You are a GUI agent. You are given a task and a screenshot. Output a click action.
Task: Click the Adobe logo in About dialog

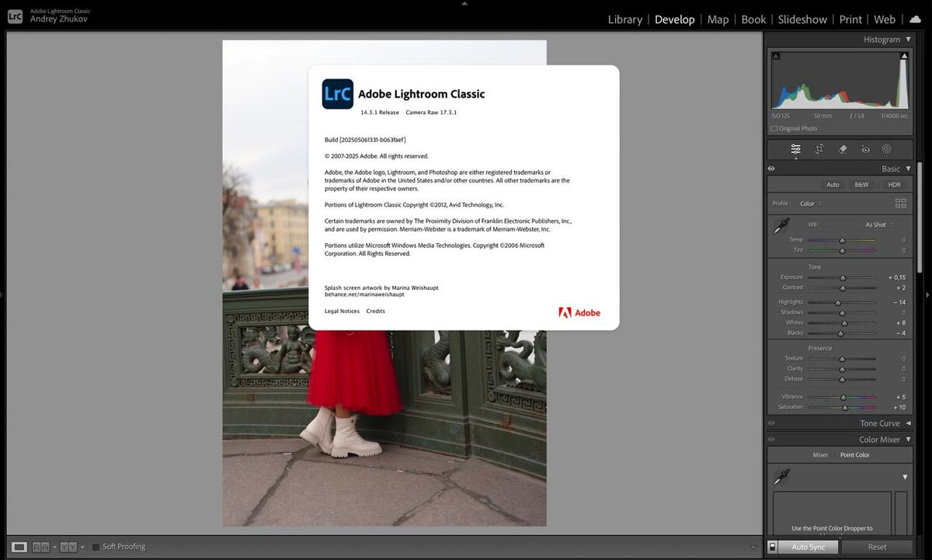point(579,312)
